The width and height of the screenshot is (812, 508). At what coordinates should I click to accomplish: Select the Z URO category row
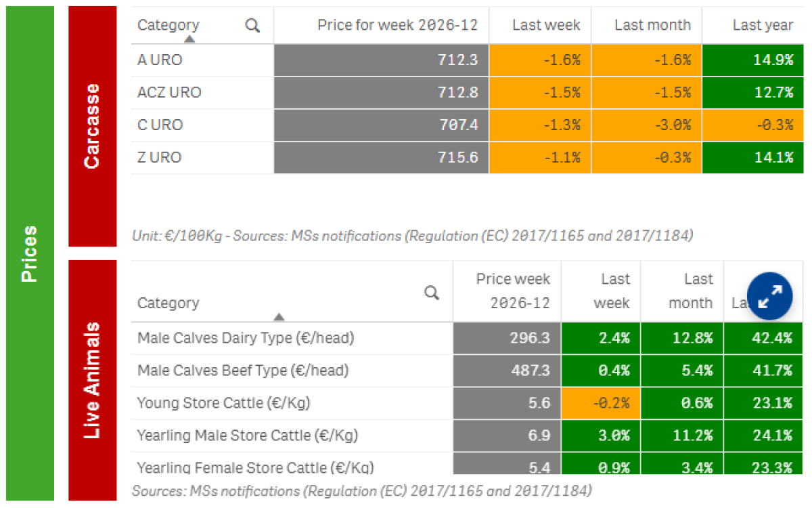click(x=160, y=157)
